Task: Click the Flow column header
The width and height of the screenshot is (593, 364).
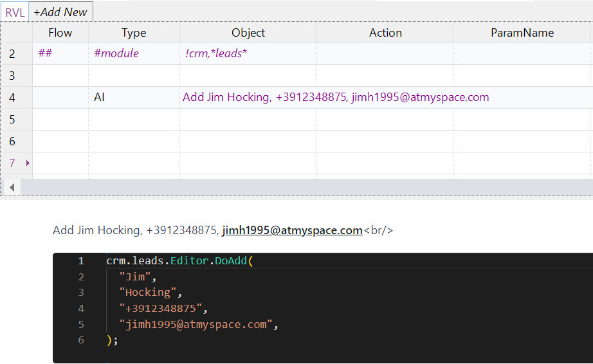Action: (60, 33)
